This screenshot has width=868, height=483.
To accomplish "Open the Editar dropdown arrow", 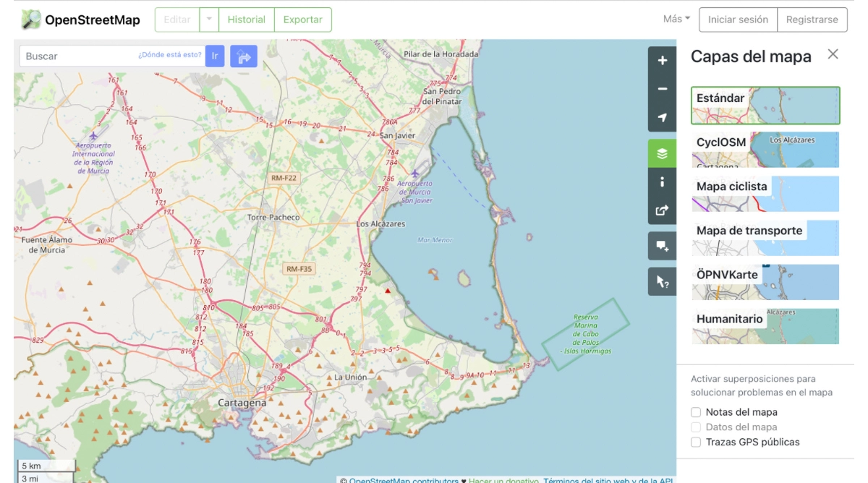I will click(x=209, y=20).
